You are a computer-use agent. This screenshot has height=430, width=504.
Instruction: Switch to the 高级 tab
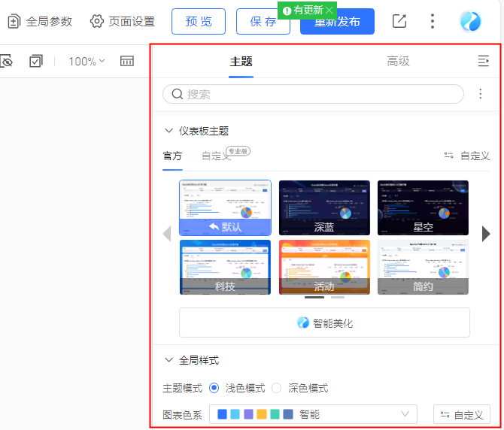pyautogui.click(x=398, y=62)
